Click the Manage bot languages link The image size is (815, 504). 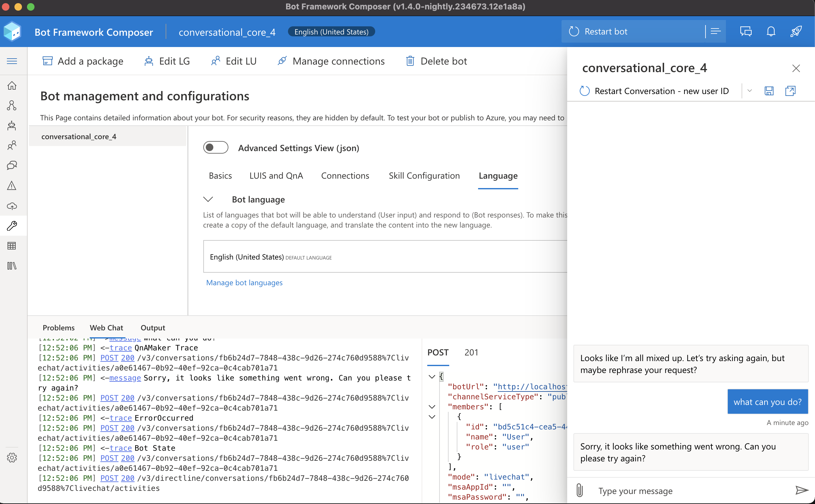point(244,283)
